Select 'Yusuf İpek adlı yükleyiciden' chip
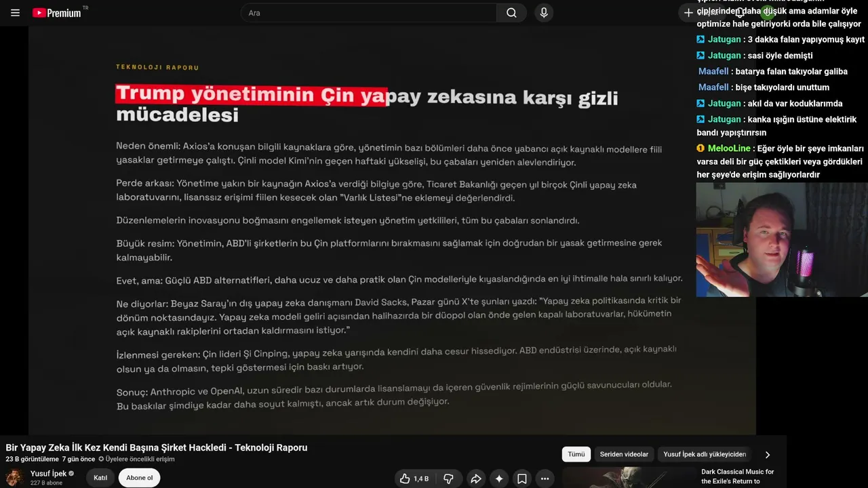This screenshot has width=868, height=488. coord(705,454)
